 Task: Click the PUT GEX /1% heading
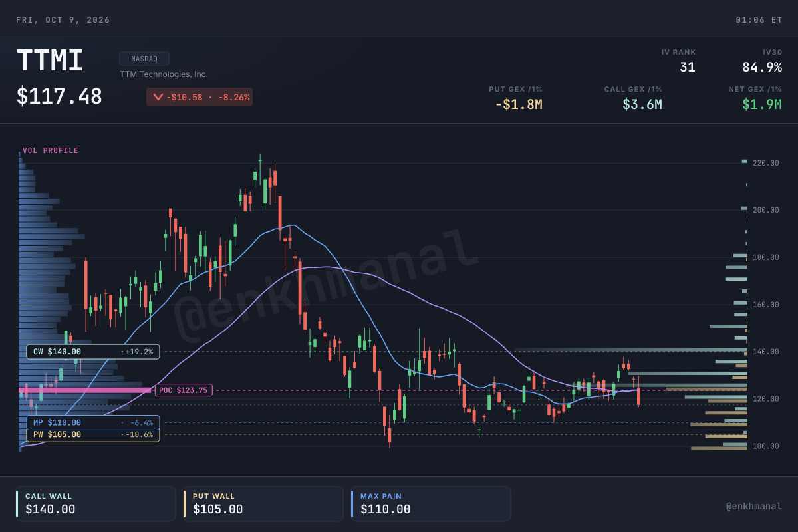click(515, 89)
